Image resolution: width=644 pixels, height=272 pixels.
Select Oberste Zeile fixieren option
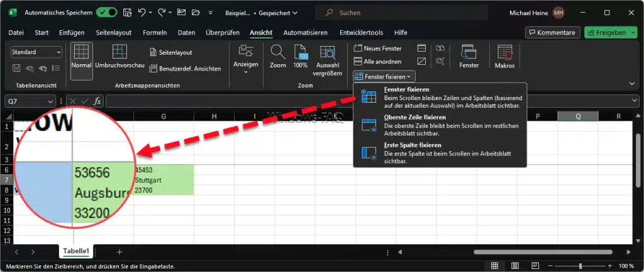coord(440,125)
